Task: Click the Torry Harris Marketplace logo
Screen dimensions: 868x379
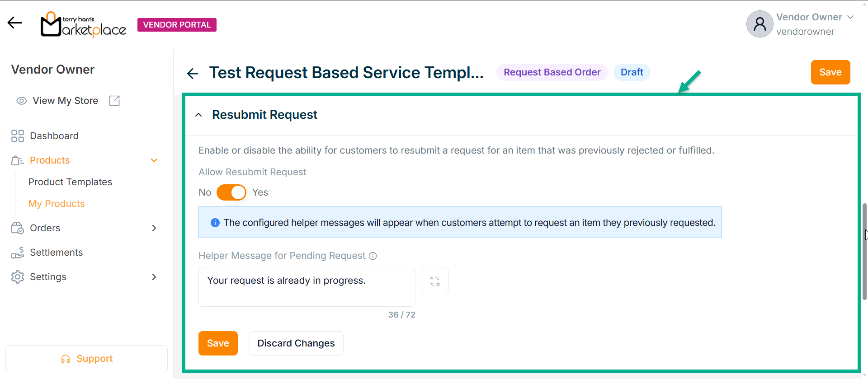Action: pyautogui.click(x=83, y=24)
